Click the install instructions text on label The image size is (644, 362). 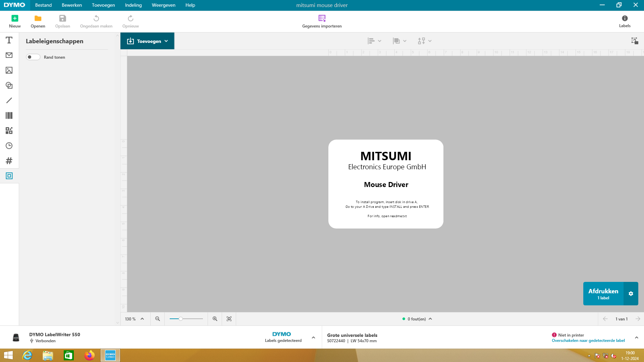tap(387, 204)
